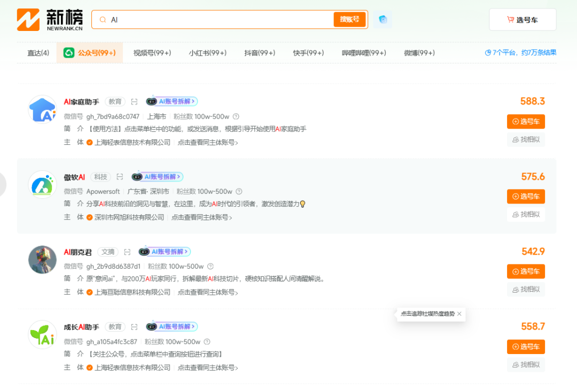Open AI账号拆解 for AI家庭助手
This screenshot has height=392, width=577.
[x=172, y=101]
